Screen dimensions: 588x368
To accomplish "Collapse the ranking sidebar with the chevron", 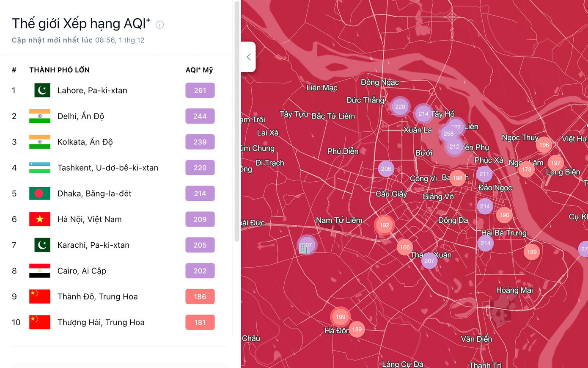I will tap(248, 57).
